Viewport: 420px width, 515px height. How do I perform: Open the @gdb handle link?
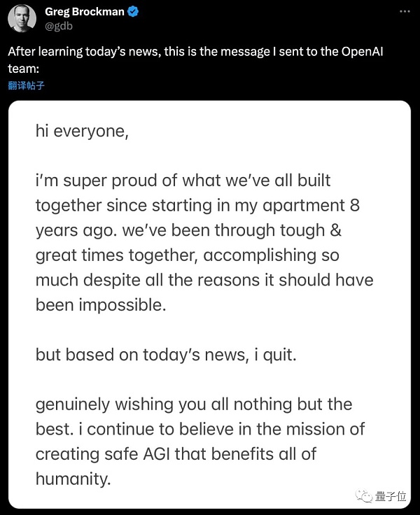point(58,26)
